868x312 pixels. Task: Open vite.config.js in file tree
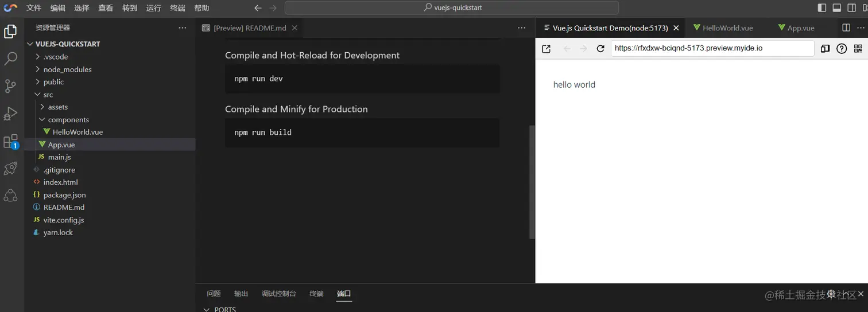pos(110,220)
